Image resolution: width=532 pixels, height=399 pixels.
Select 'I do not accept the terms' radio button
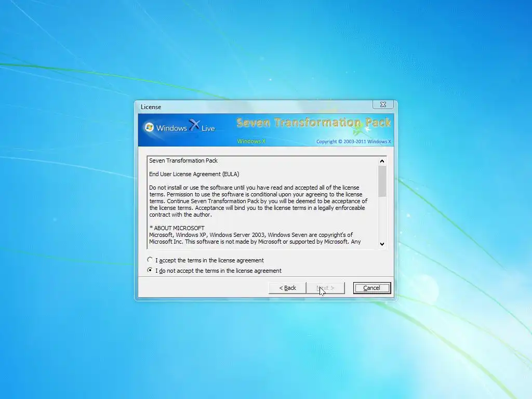(x=150, y=270)
